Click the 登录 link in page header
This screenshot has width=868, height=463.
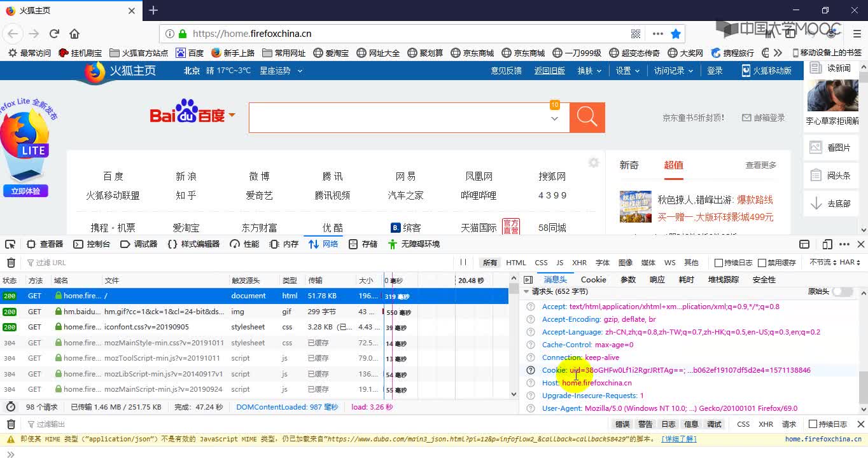tap(715, 71)
